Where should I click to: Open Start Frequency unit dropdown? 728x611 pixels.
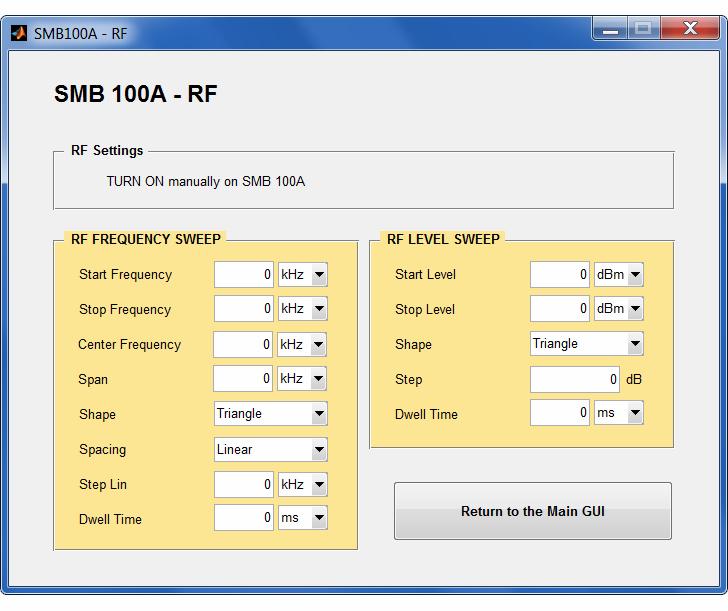[303, 274]
